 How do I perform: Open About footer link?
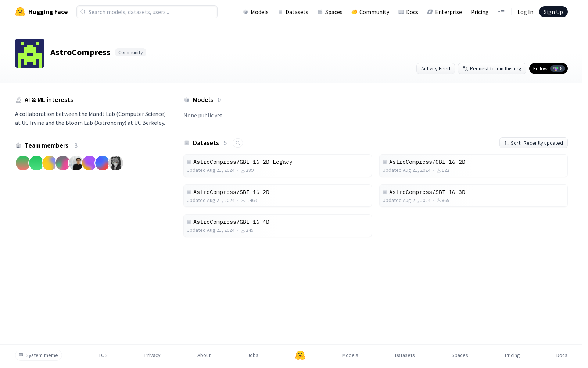pyautogui.click(x=204, y=355)
